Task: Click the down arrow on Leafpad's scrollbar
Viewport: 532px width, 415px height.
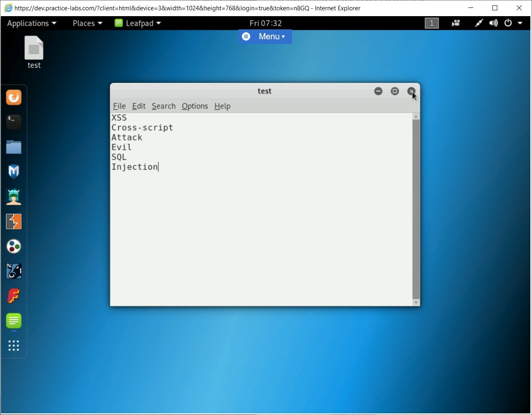Action: [x=416, y=303]
